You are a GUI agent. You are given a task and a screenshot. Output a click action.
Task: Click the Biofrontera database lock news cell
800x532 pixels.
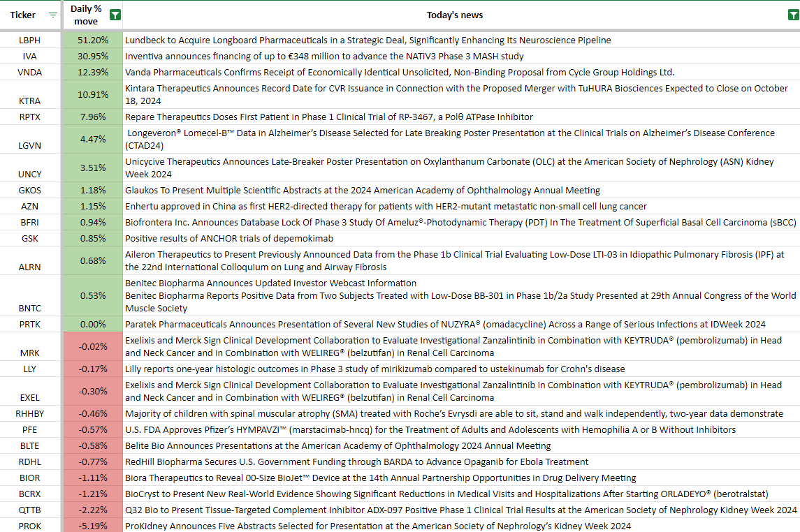(461, 222)
